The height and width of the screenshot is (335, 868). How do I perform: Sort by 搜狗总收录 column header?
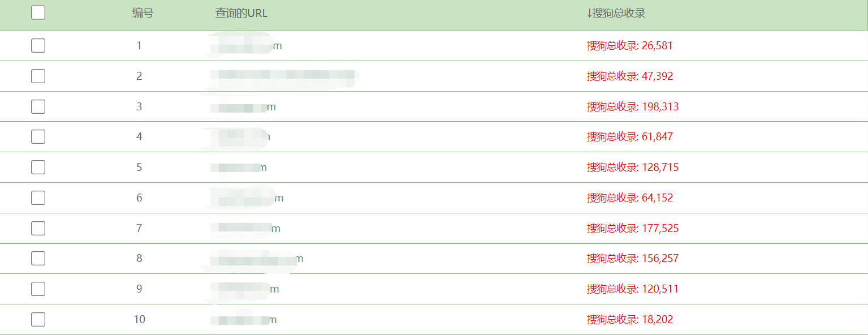pos(616,13)
